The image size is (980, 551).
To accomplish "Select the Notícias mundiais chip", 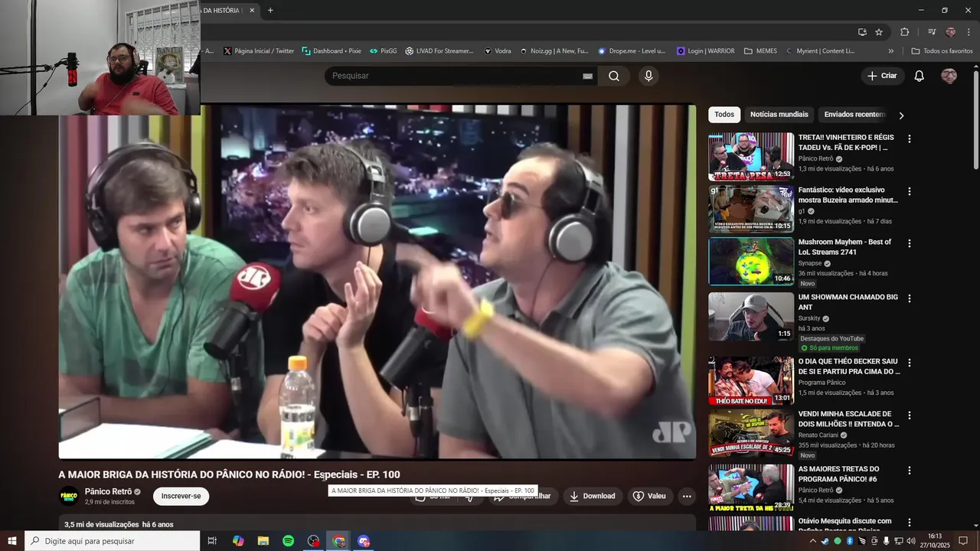I will point(779,115).
